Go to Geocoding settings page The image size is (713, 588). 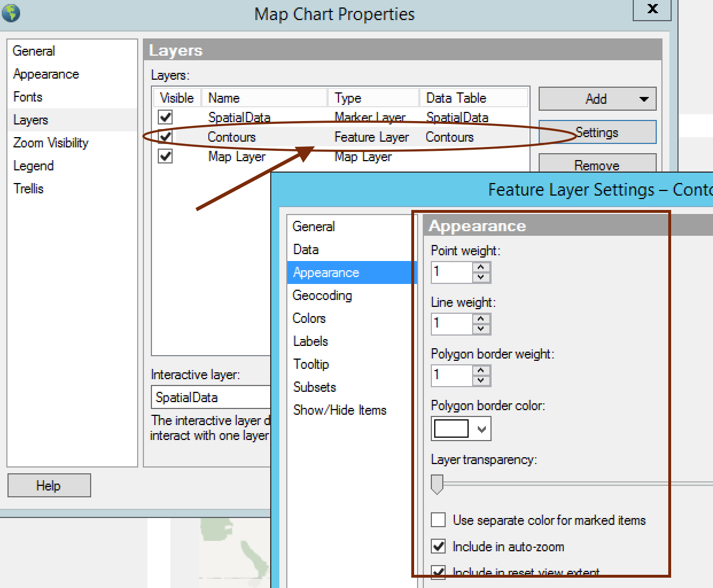(322, 295)
